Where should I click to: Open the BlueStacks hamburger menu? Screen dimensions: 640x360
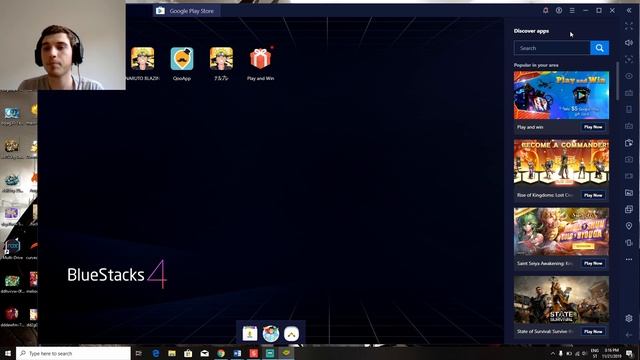point(572,11)
